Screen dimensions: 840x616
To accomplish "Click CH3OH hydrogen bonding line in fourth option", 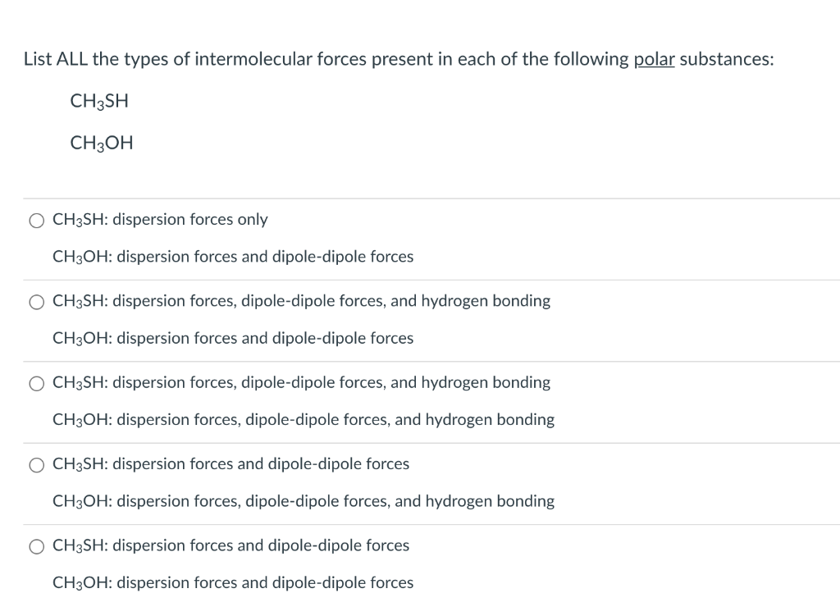I will pyautogui.click(x=304, y=500).
